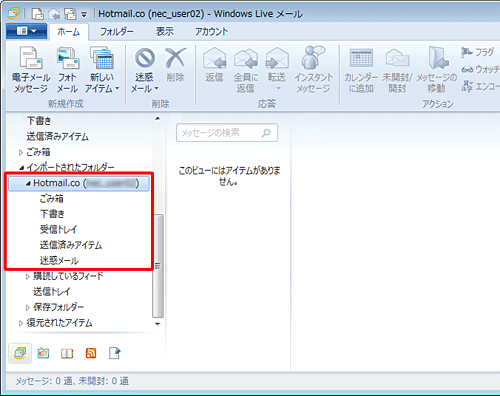
Task: Open the quick access toolbar customize arrow
Action: tap(84, 14)
